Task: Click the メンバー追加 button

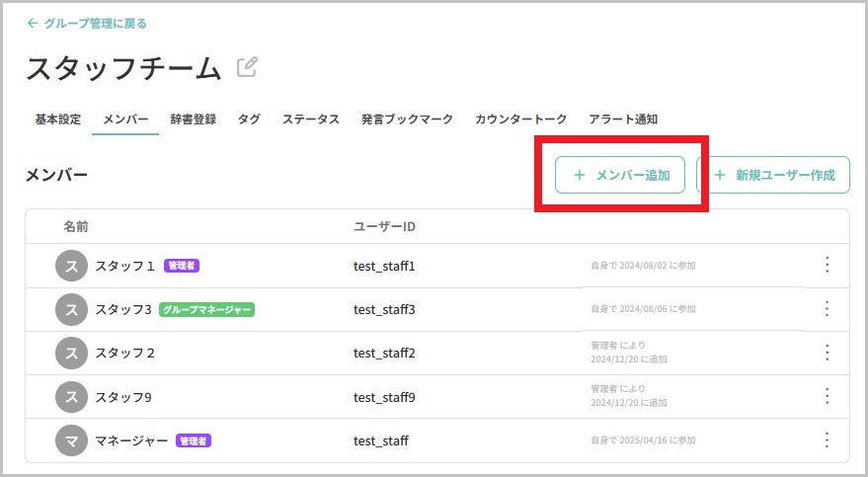Action: click(x=620, y=175)
